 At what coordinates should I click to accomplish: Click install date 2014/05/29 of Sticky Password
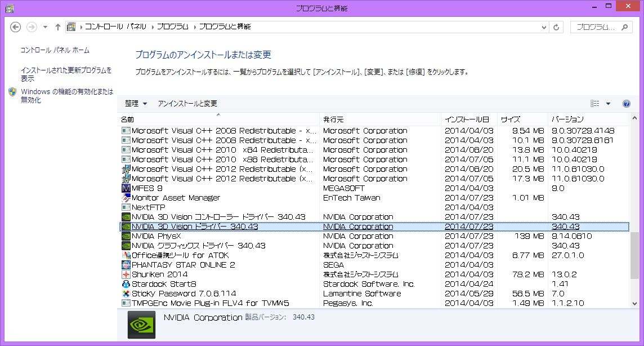tap(469, 294)
